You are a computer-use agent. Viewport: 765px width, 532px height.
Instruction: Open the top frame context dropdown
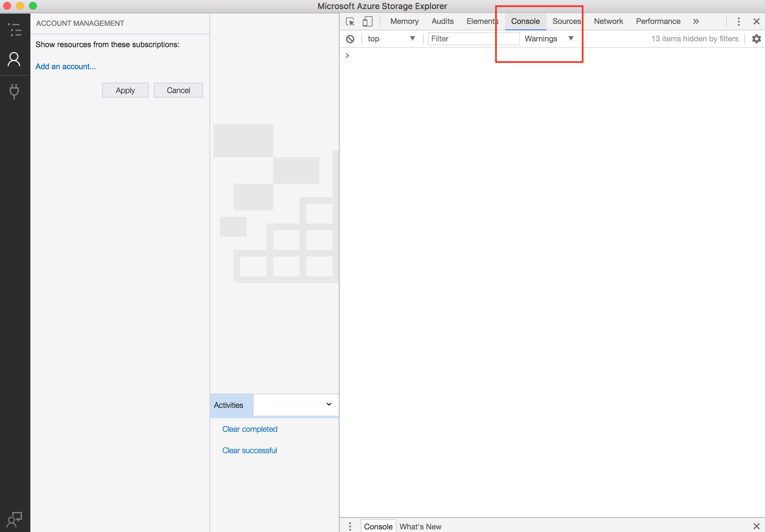[392, 39]
